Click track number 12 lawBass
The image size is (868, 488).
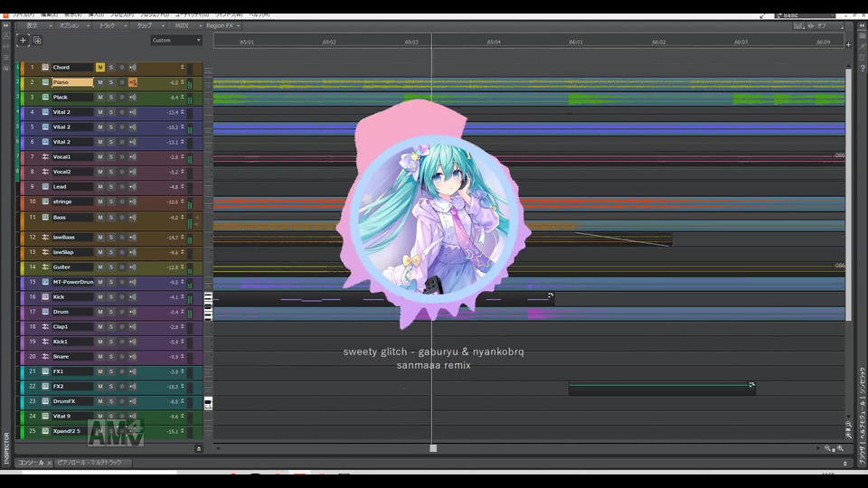point(33,237)
